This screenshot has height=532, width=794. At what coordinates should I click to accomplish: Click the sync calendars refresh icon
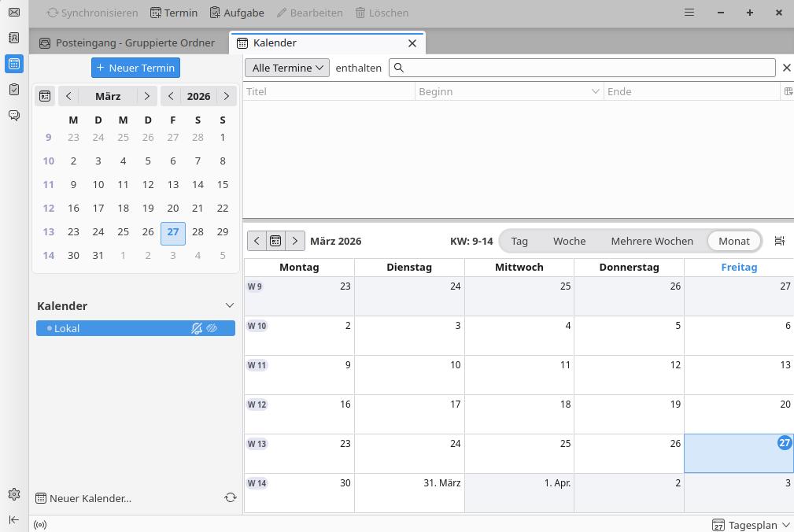click(231, 497)
